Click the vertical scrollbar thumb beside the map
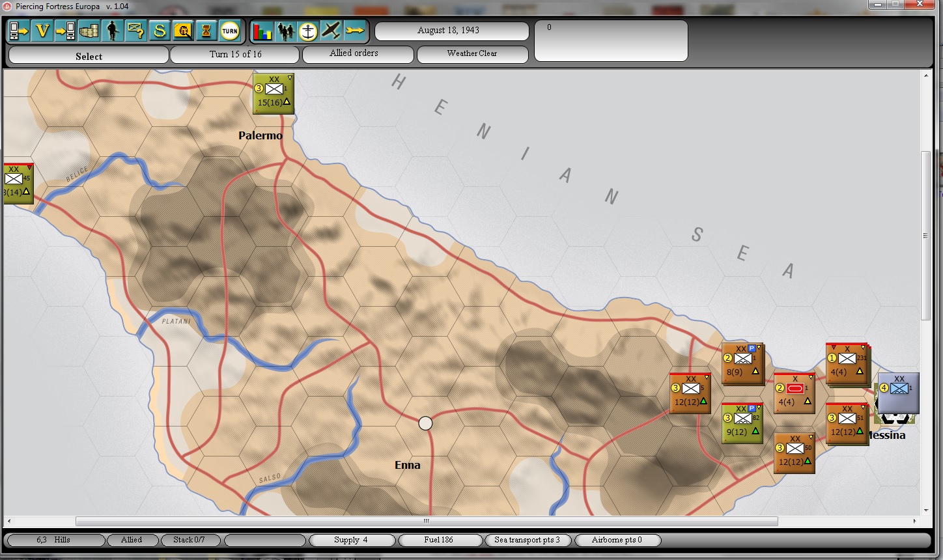This screenshot has width=943, height=560. [926, 236]
